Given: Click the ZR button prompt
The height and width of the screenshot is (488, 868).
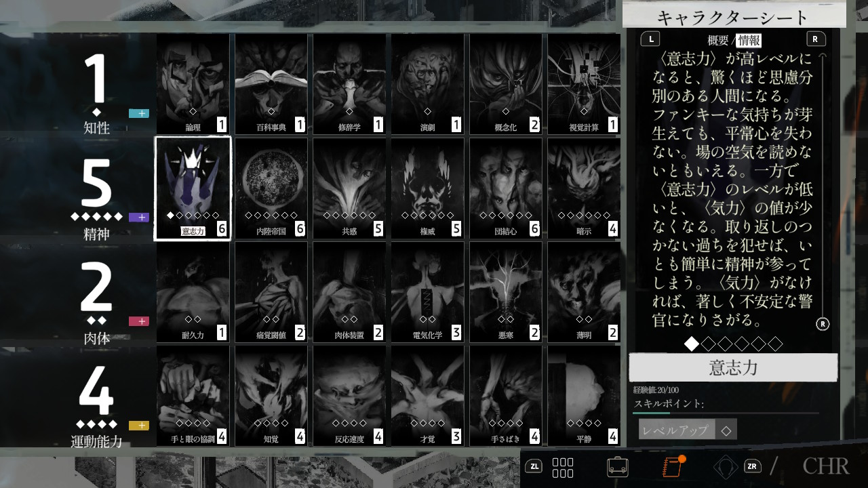Looking at the screenshot, I should coord(752,466).
